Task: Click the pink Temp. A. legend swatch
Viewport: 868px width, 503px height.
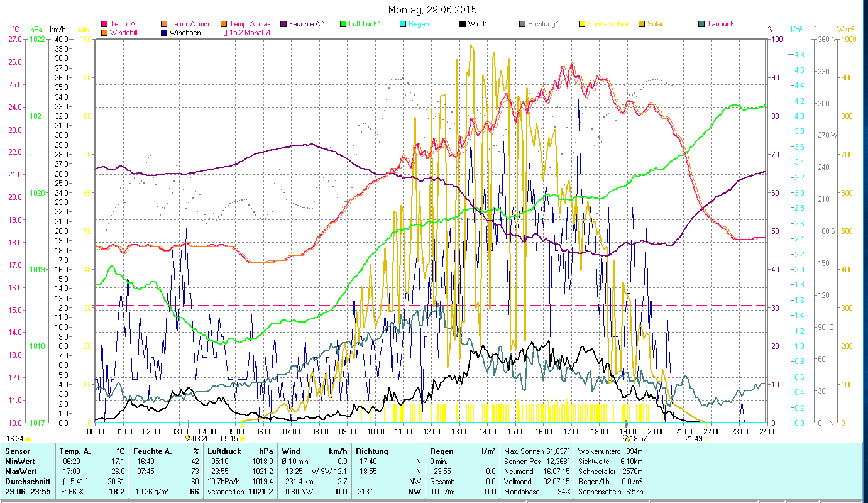Action: click(x=104, y=24)
